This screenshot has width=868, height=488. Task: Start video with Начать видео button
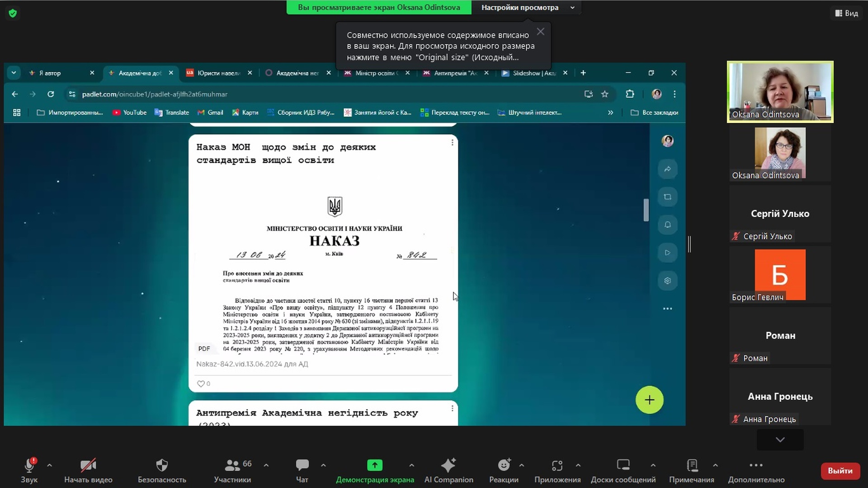point(88,470)
